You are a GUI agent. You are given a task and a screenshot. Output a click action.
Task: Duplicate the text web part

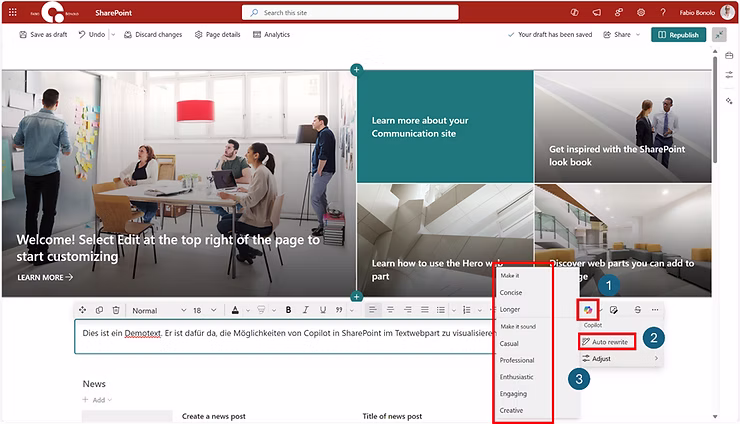click(99, 310)
